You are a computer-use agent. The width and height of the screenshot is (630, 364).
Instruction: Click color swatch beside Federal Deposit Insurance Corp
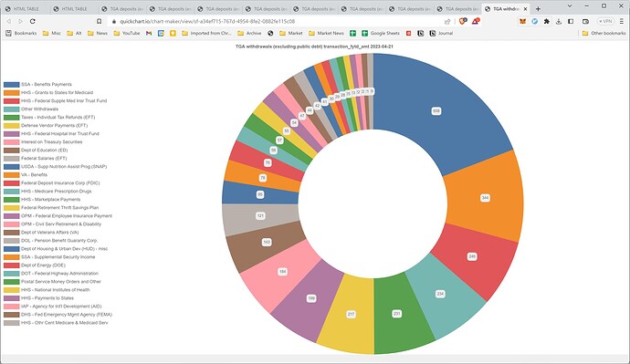12,183
